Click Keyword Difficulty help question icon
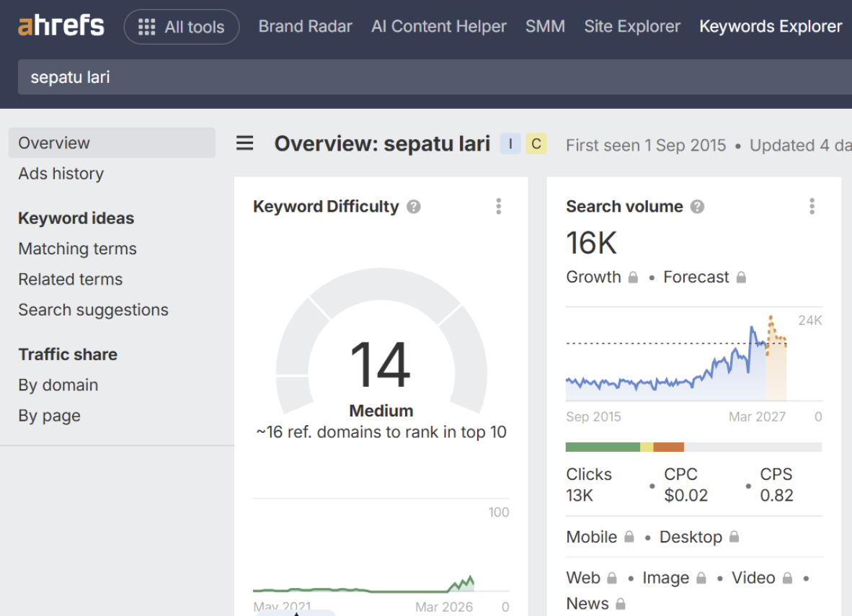Image resolution: width=852 pixels, height=616 pixels. (414, 207)
